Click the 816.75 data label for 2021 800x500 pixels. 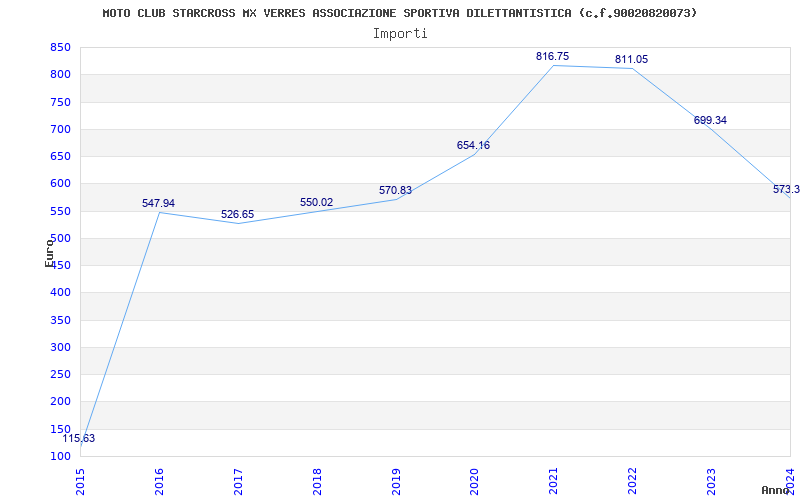pos(552,57)
